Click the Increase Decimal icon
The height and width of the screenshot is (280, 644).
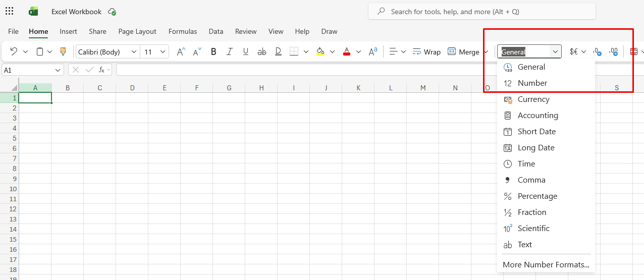pyautogui.click(x=613, y=51)
